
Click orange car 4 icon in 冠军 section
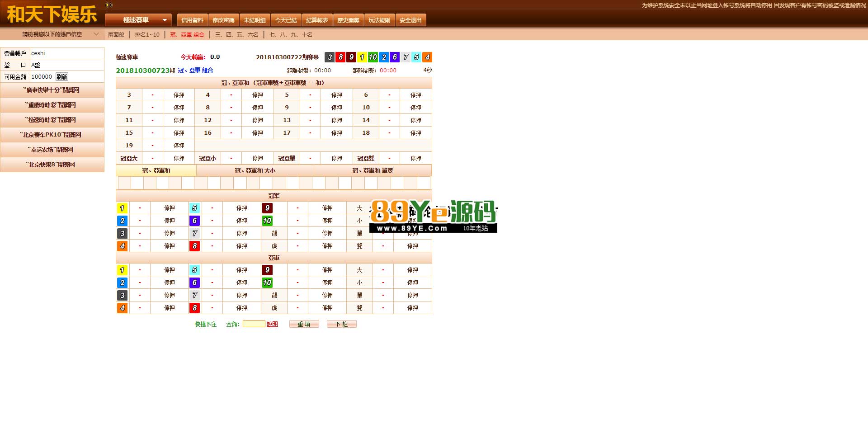pyautogui.click(x=122, y=246)
